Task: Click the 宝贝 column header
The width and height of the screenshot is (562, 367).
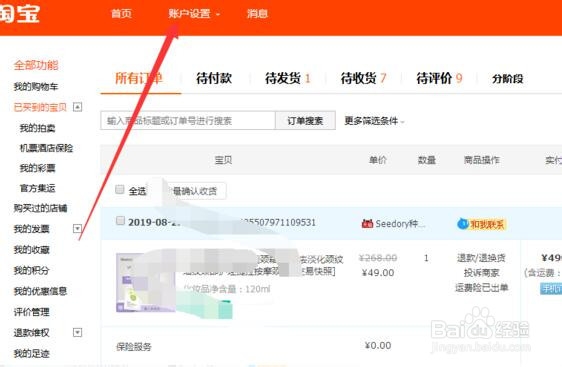Action: coord(223,160)
